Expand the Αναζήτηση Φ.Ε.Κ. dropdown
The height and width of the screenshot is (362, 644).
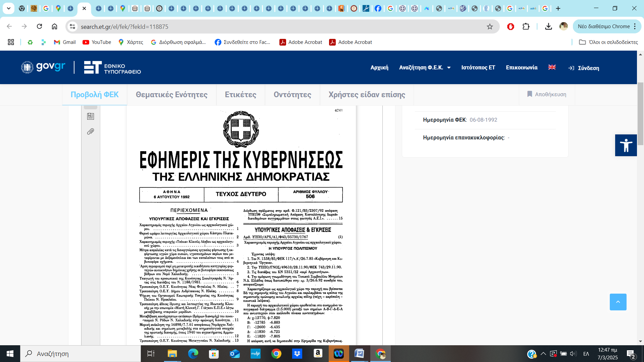tap(425, 67)
